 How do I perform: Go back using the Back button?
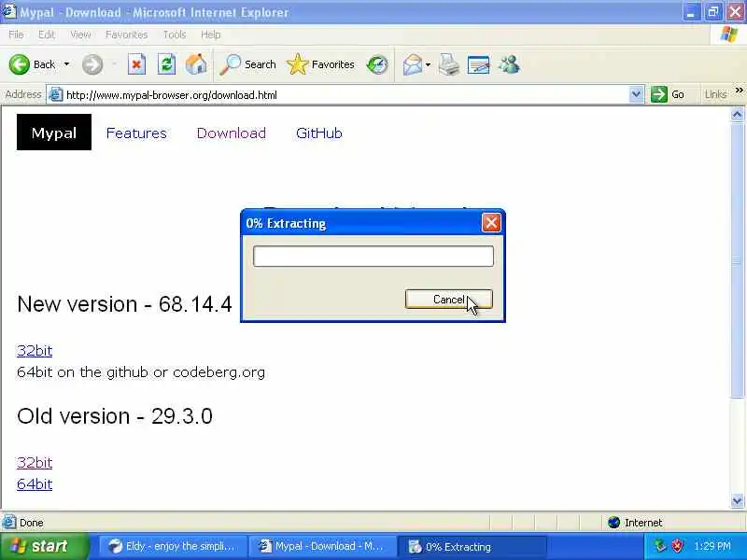coord(32,64)
